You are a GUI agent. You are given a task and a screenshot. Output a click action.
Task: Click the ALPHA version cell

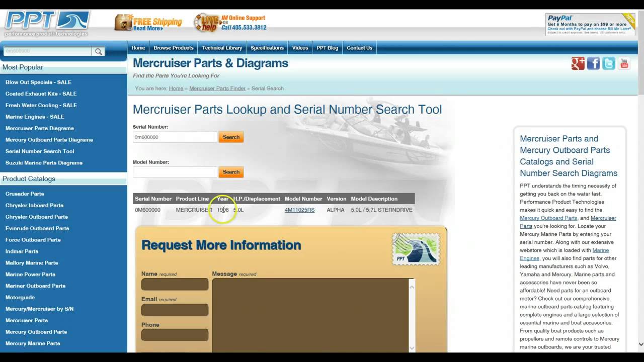336,210
